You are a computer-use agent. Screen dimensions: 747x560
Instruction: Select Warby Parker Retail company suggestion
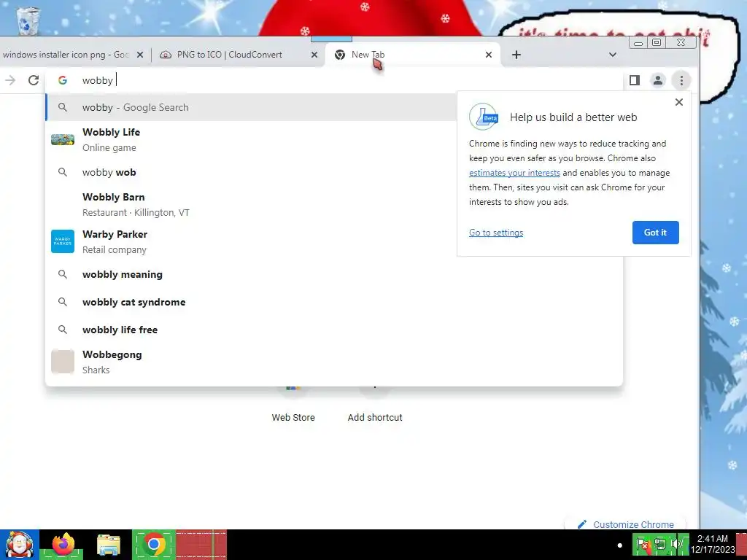(x=252, y=241)
